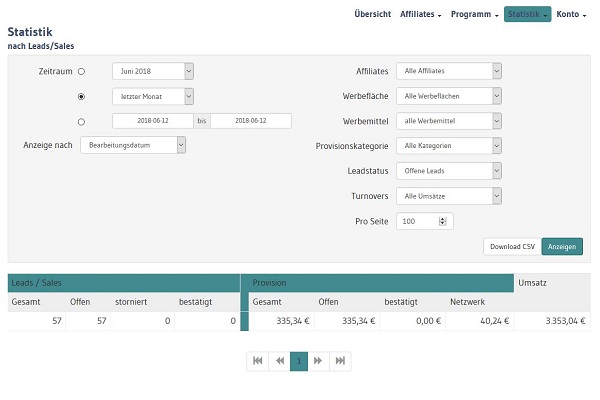The image size is (600, 400).
Task: Click the start date input field
Action: point(152,121)
